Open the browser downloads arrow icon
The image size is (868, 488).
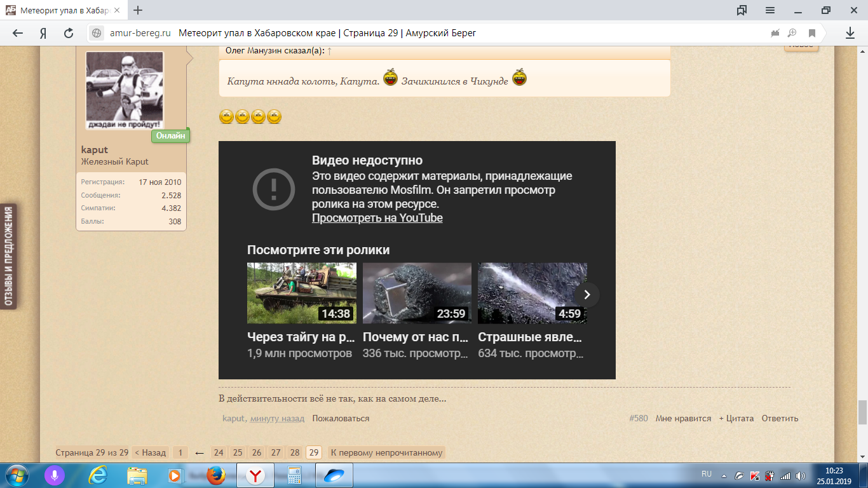850,33
